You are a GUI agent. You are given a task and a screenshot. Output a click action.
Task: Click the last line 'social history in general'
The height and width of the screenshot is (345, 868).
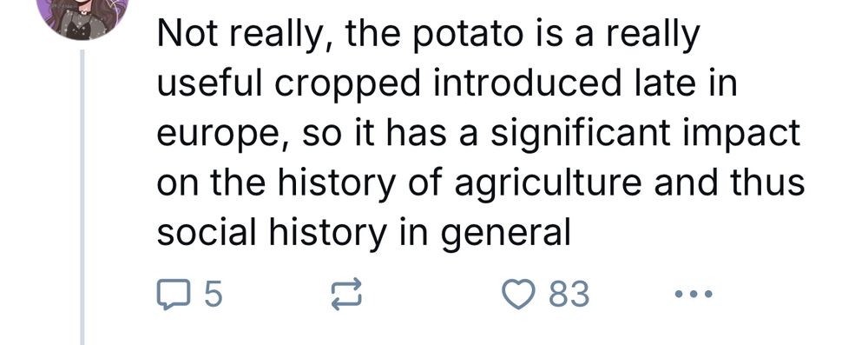point(363,234)
